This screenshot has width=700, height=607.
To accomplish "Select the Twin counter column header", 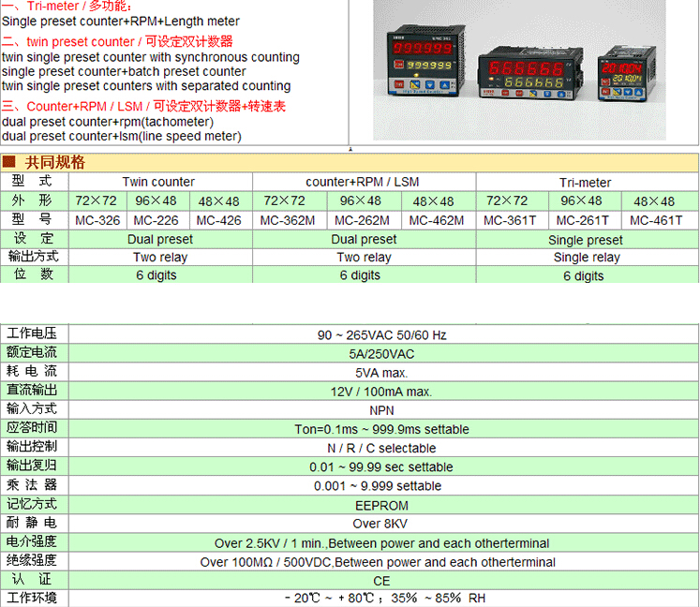I will 158,182.
